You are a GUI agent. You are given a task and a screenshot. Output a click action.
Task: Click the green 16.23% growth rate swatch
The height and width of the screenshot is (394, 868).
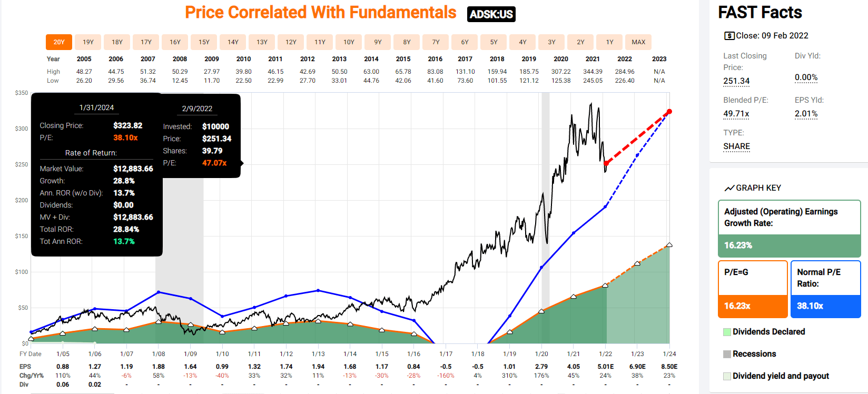(789, 245)
